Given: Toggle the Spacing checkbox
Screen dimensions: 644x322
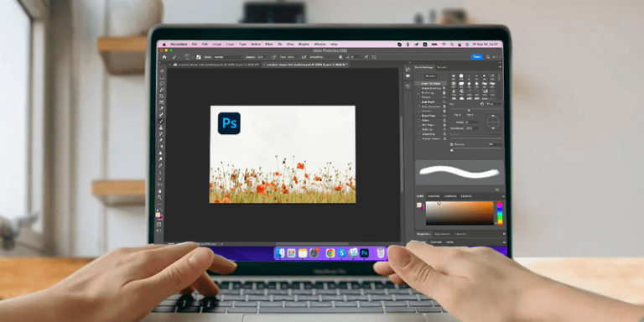Looking at the screenshot, I should pyautogui.click(x=452, y=144).
